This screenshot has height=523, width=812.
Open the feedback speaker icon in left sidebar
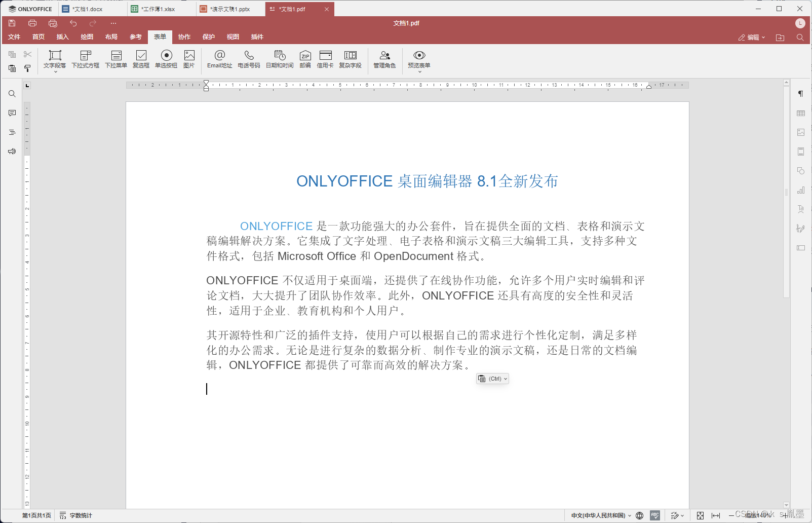point(12,152)
